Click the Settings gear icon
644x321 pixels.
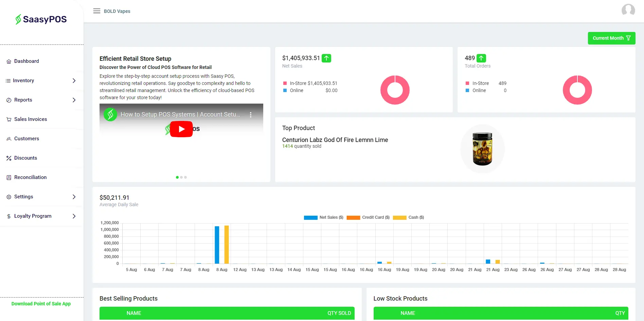coord(9,197)
